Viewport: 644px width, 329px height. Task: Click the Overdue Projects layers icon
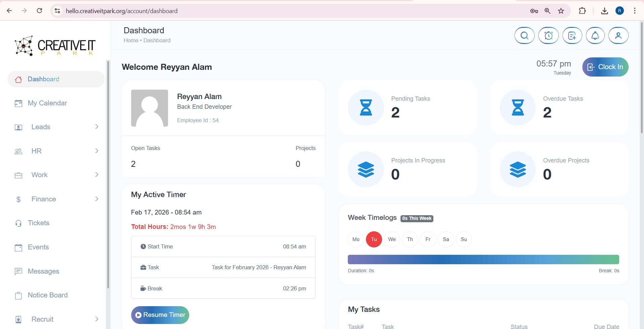(x=518, y=170)
